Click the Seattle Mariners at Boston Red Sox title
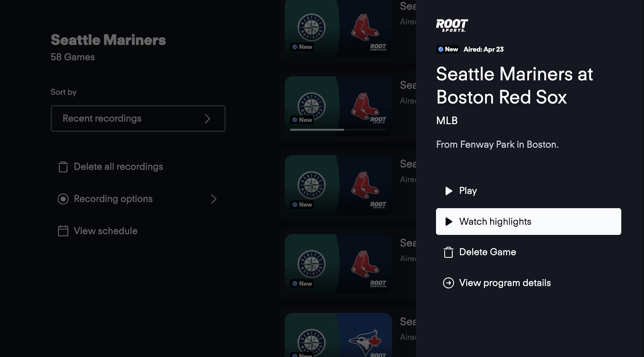This screenshot has width=644, height=357. pyautogui.click(x=514, y=86)
